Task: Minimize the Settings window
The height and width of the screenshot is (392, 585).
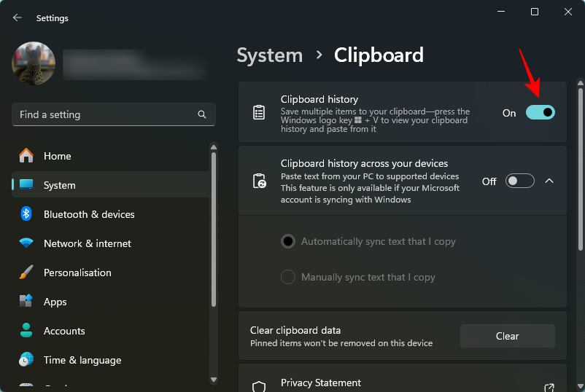Action: pyautogui.click(x=501, y=12)
